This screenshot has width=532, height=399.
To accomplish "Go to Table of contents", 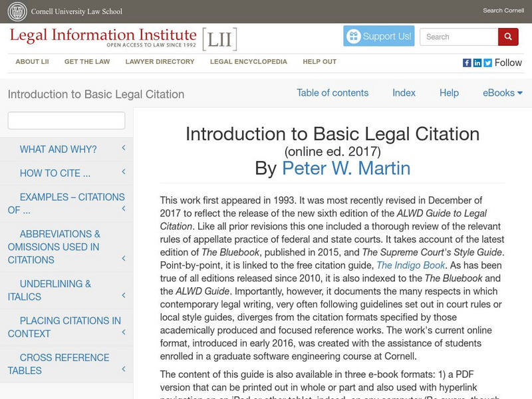I will 332,93.
